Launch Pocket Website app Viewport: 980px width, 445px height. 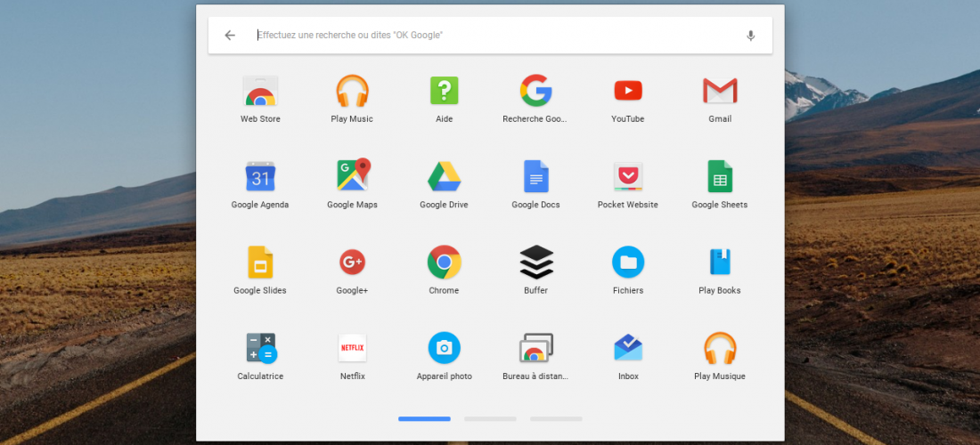tap(628, 176)
